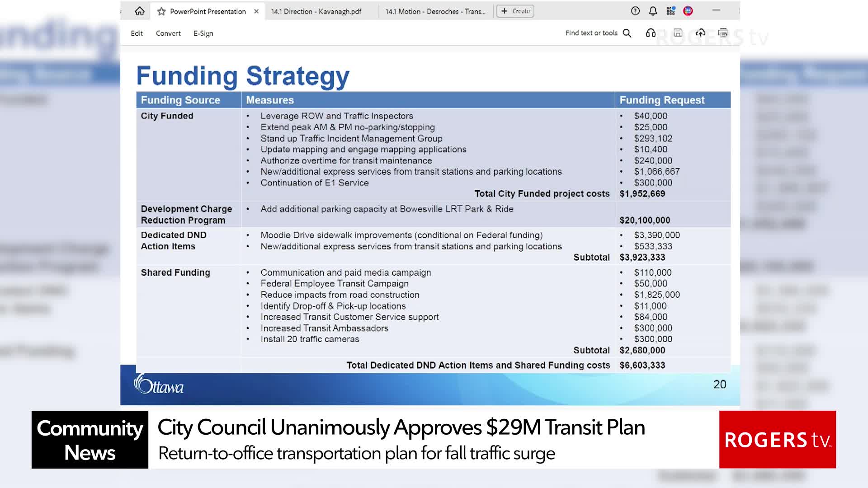Open the E-Sign menu
Viewport: 868px width, 488px height.
coord(203,33)
